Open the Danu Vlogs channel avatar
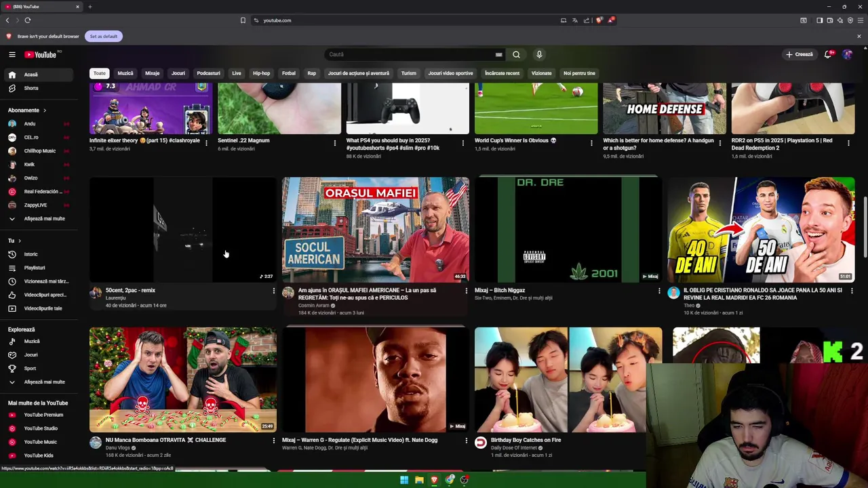The image size is (868, 488). coord(96,443)
